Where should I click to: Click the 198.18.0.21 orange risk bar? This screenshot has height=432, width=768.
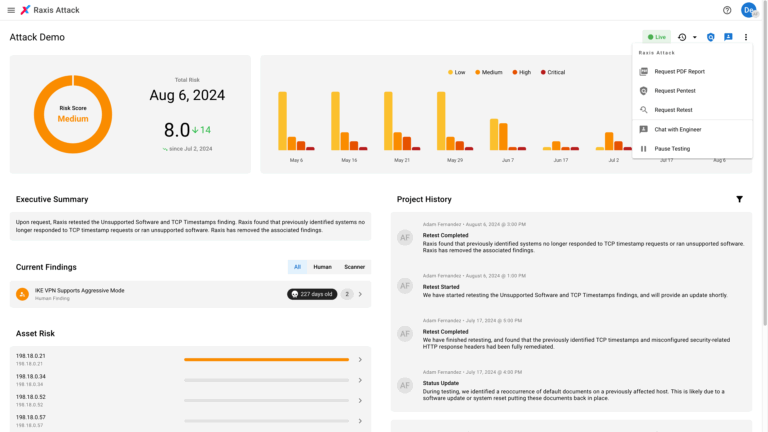(266, 360)
